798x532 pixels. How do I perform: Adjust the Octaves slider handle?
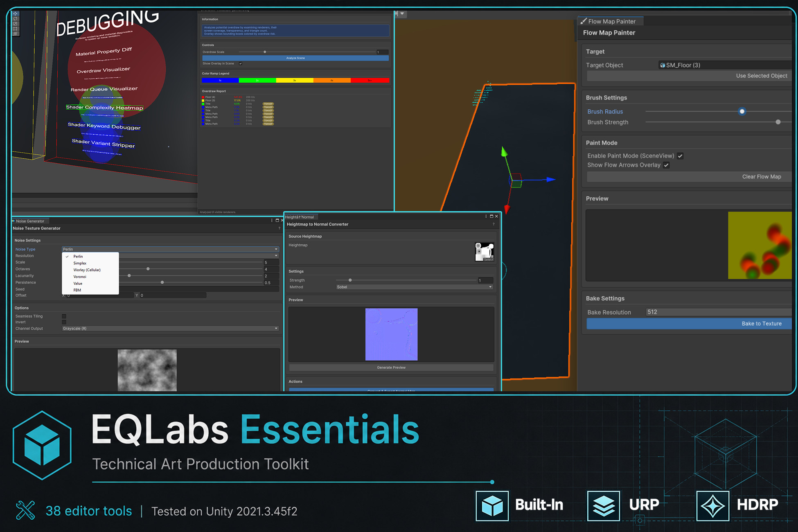tap(148, 269)
